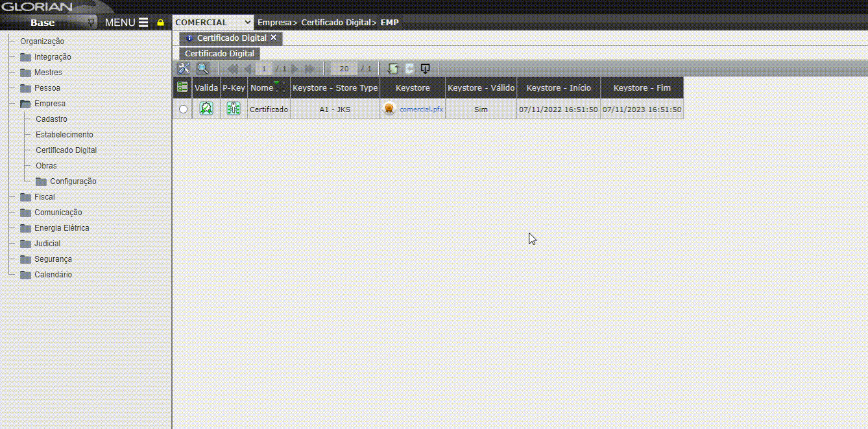Click the tools (wrench and screwdriver) toolbar icon
This screenshot has width=868, height=429.
pos(184,69)
